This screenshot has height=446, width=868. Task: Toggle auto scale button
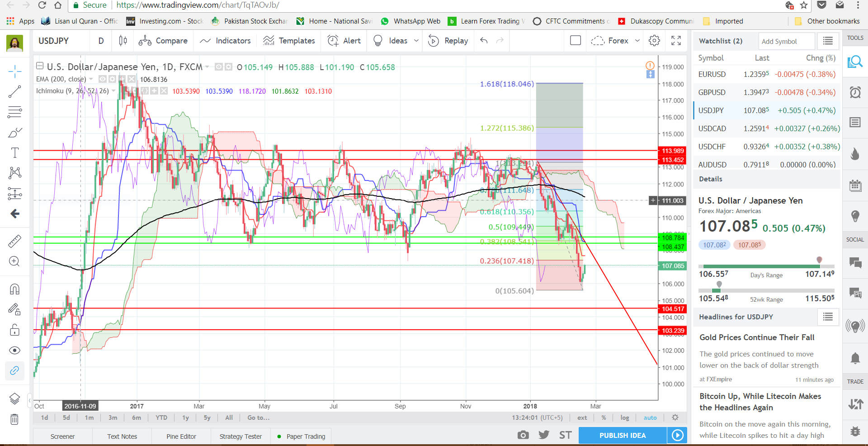[x=650, y=418]
